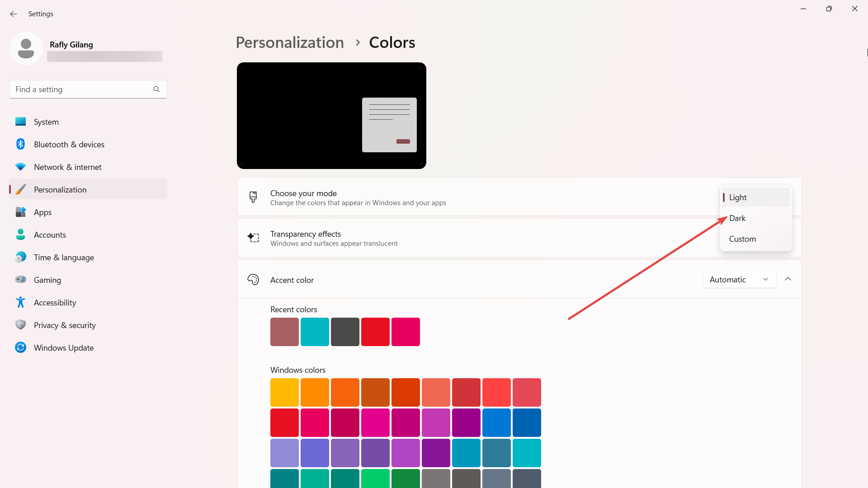Image resolution: width=868 pixels, height=488 pixels.
Task: Open Accessibility settings page
Action: [88, 302]
